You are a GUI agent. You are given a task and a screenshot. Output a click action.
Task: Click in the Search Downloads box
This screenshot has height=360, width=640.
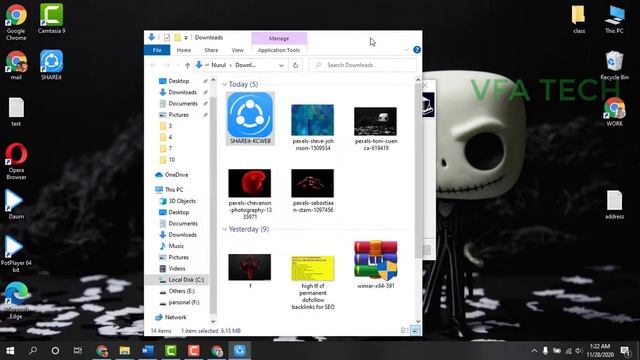[362, 65]
